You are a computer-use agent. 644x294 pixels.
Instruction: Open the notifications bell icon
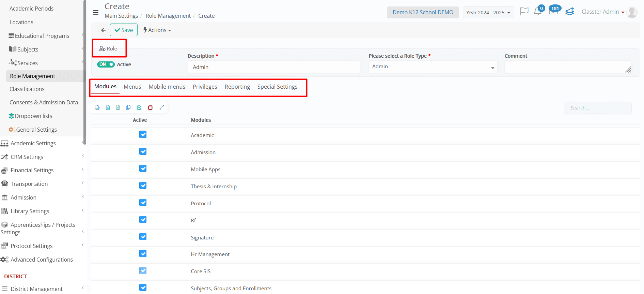[538, 12]
